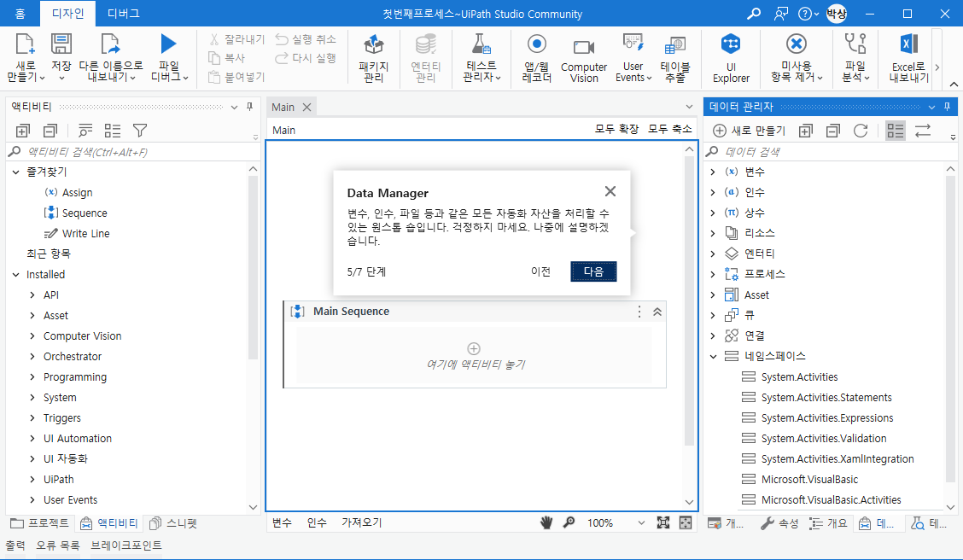Switch to the 홈 (Home) tab
This screenshot has width=963, height=560.
(20, 14)
